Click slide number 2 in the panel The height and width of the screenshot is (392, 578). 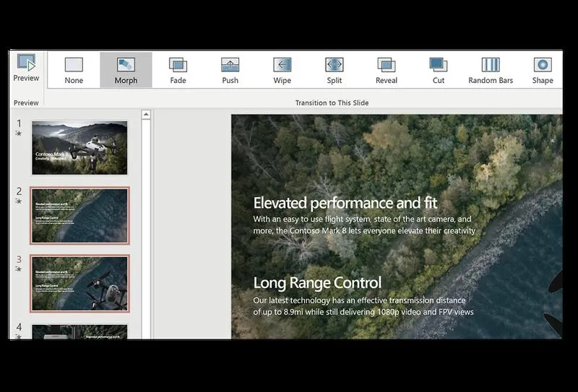coord(20,191)
